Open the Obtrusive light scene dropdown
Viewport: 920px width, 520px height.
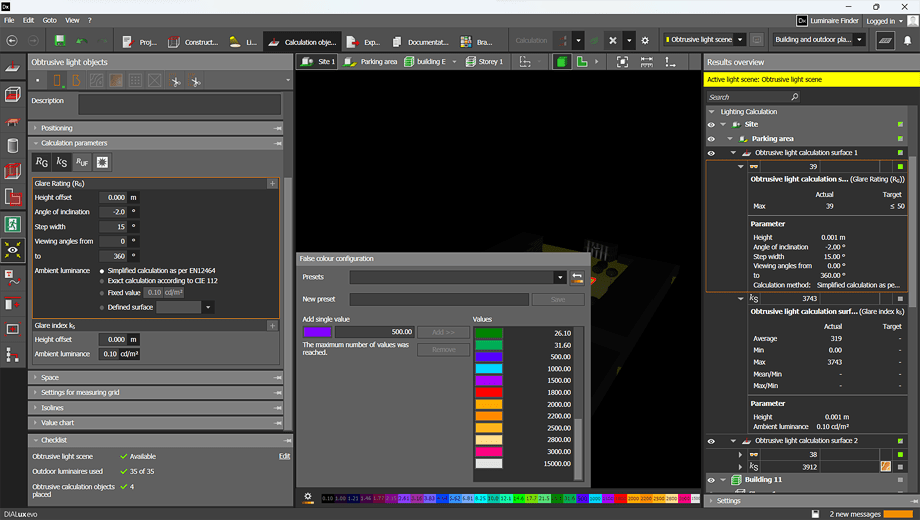click(x=705, y=40)
